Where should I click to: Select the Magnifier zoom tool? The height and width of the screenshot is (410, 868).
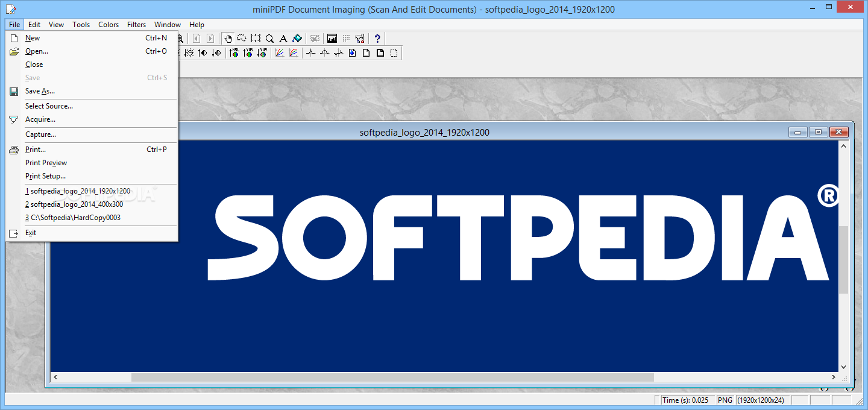click(269, 38)
